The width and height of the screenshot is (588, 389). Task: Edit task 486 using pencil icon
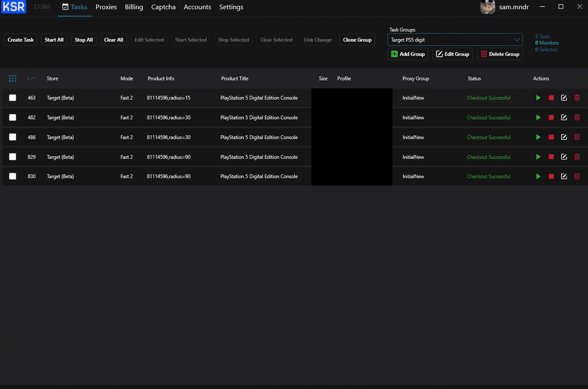[564, 137]
